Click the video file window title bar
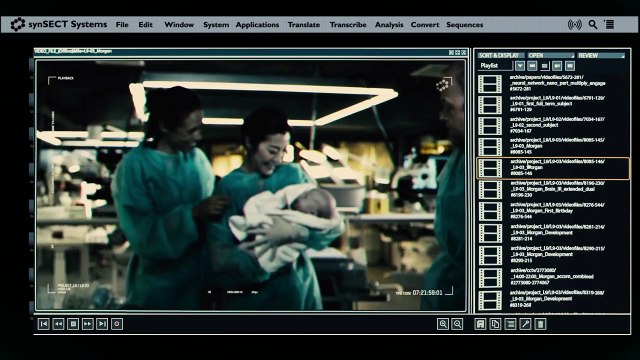This screenshot has height=360, width=640. 251,52
